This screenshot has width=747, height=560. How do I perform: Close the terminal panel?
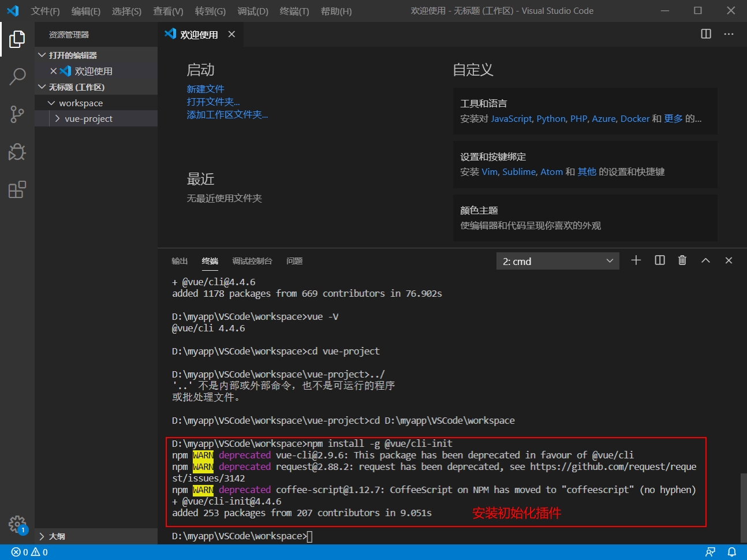click(x=729, y=260)
